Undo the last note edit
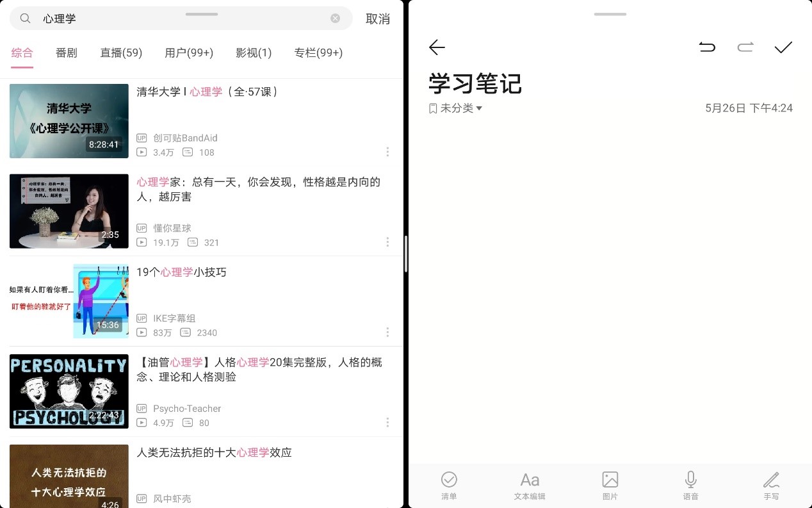The width and height of the screenshot is (812, 508). pos(707,47)
